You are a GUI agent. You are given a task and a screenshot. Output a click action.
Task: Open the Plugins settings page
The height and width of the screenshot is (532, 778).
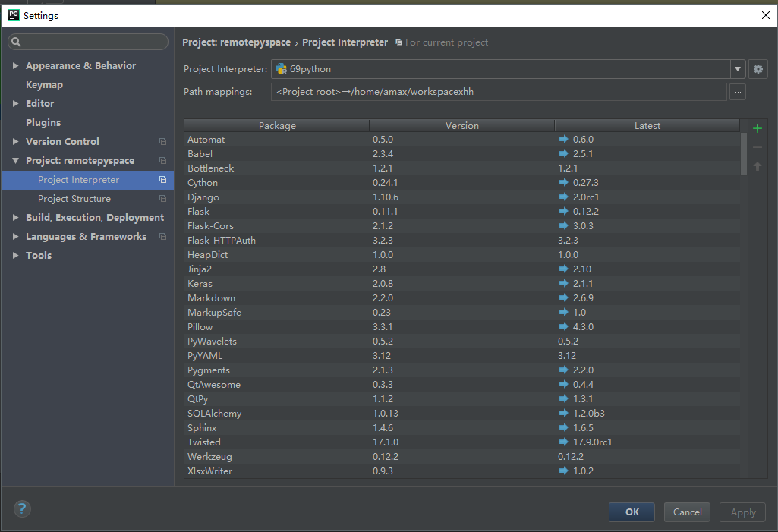pos(43,123)
